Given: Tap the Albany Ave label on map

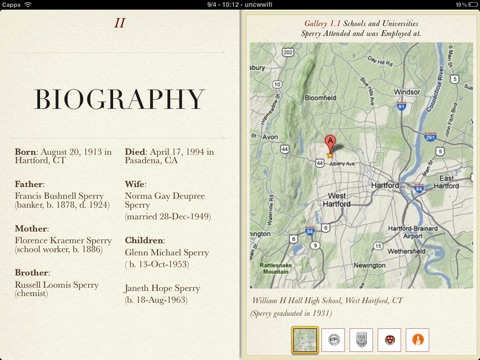Looking at the screenshot, I should point(342,164).
